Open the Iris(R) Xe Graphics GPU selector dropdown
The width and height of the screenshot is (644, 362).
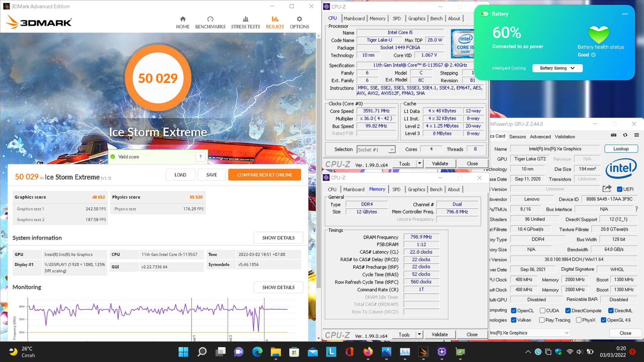coord(530,333)
